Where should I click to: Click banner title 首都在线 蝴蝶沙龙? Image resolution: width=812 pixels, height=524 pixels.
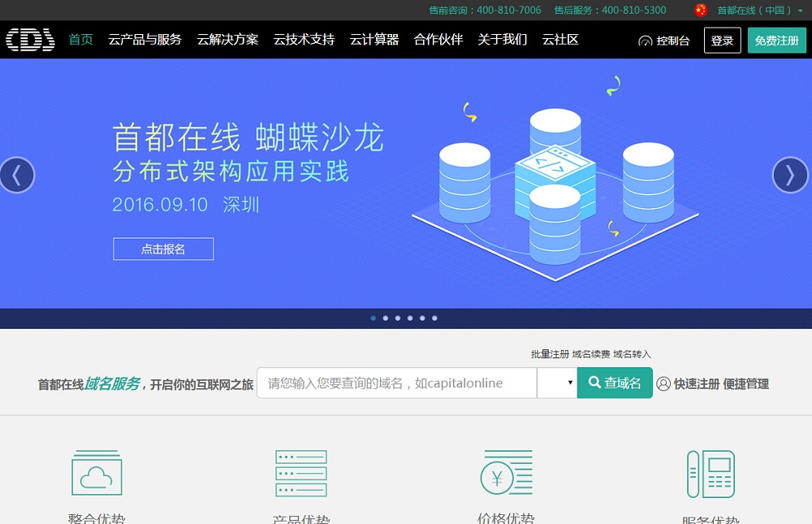(248, 138)
